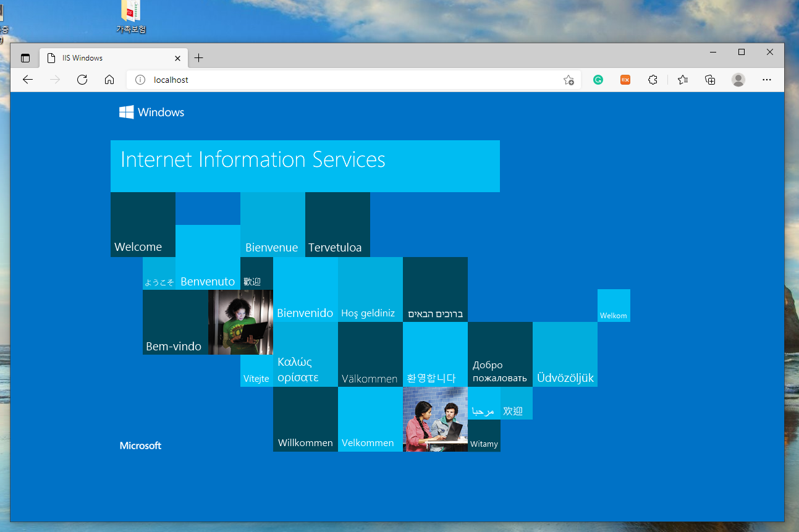Screen dimensions: 799x532
Task: Click the localhost address bar
Action: [353, 80]
